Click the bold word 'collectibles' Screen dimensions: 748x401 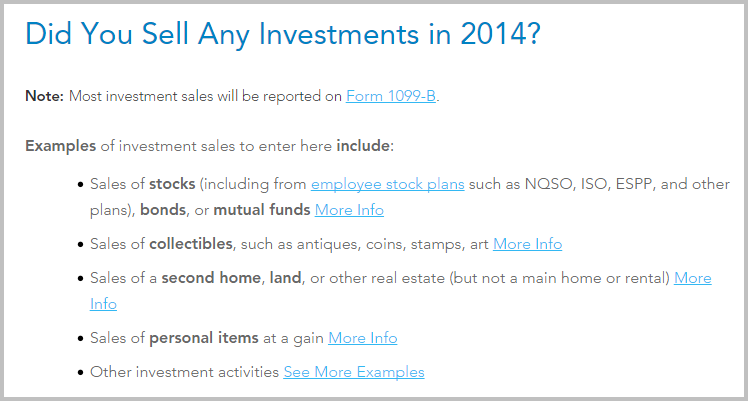191,244
